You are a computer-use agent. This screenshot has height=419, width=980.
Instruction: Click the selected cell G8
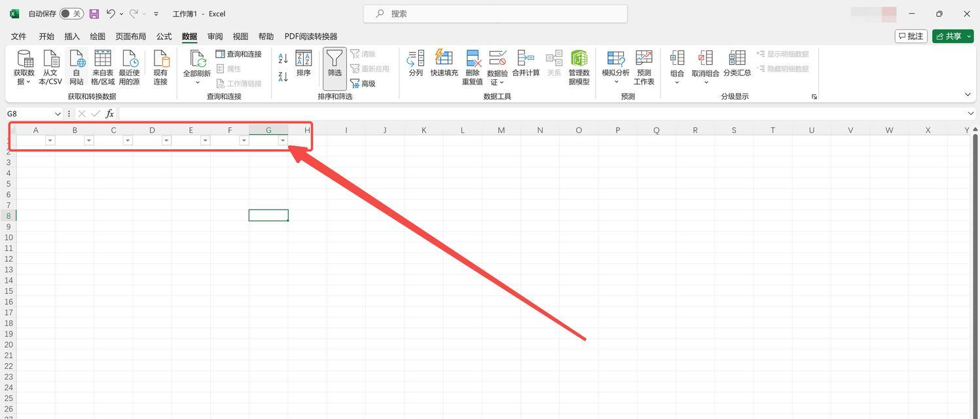[268, 215]
